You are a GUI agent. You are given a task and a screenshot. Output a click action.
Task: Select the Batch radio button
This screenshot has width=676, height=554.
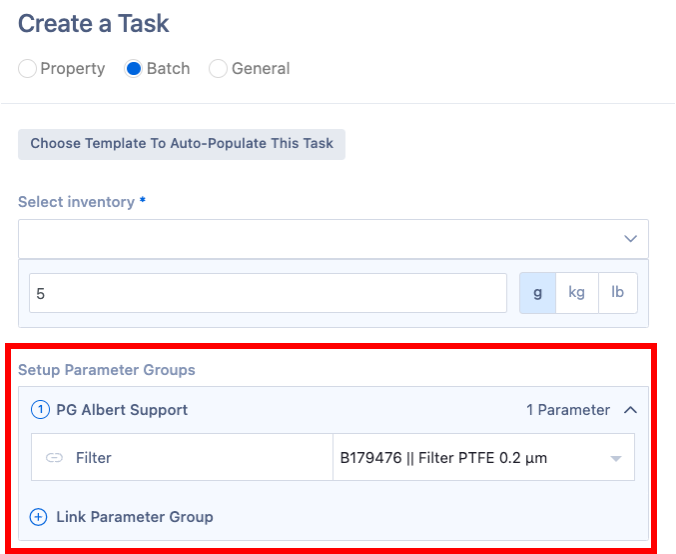133,69
